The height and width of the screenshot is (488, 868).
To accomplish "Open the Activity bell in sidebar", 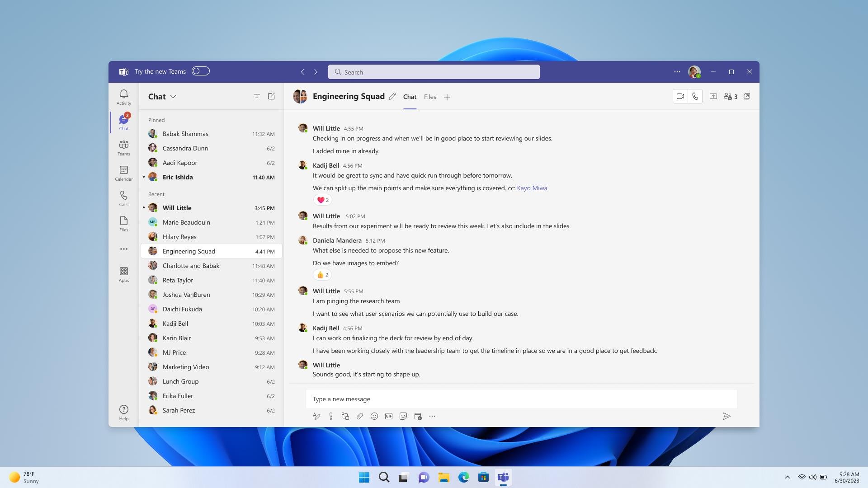I will (x=123, y=97).
